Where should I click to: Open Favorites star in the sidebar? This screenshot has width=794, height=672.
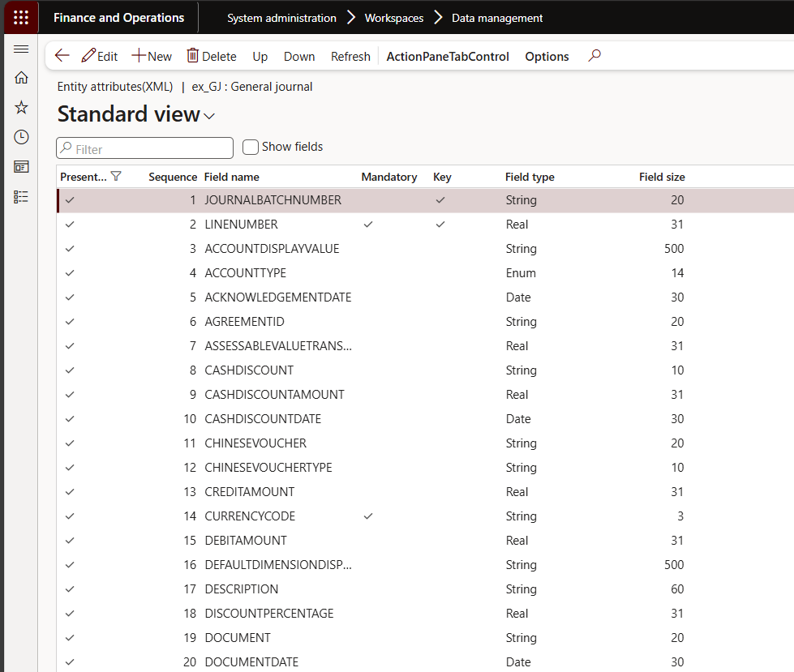coord(21,108)
